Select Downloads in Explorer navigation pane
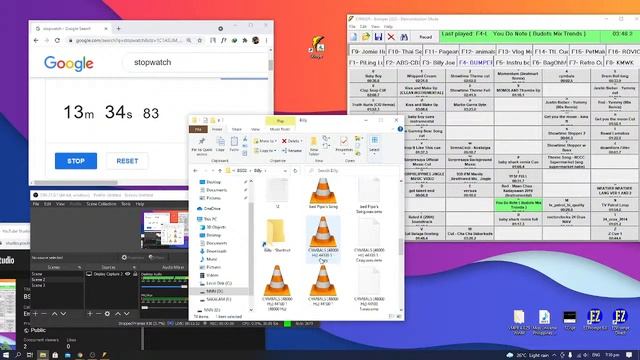Image resolution: width=640 pixels, height=360 pixels. click(x=216, y=251)
